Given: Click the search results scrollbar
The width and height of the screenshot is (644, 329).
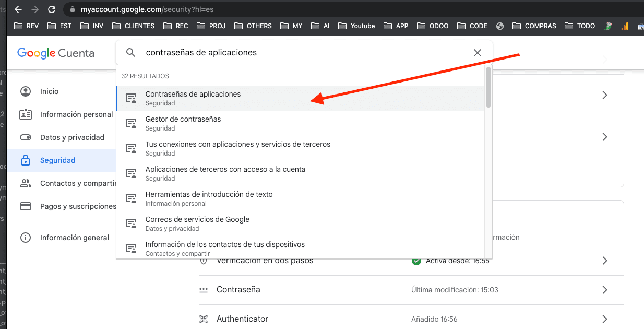Looking at the screenshot, I should click(488, 87).
